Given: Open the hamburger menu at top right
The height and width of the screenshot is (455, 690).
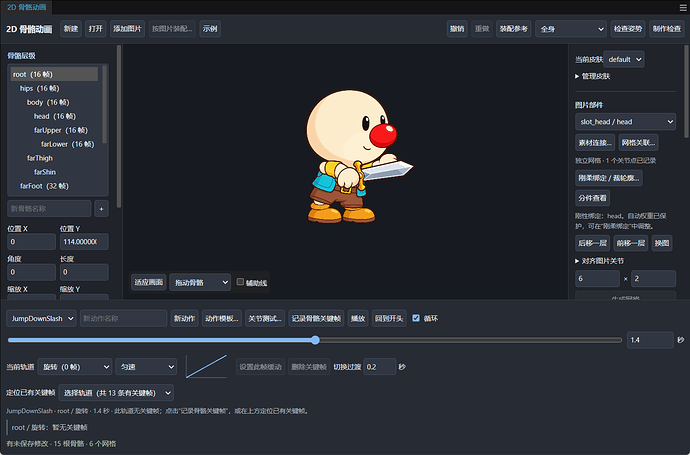Looking at the screenshot, I should (x=683, y=7).
